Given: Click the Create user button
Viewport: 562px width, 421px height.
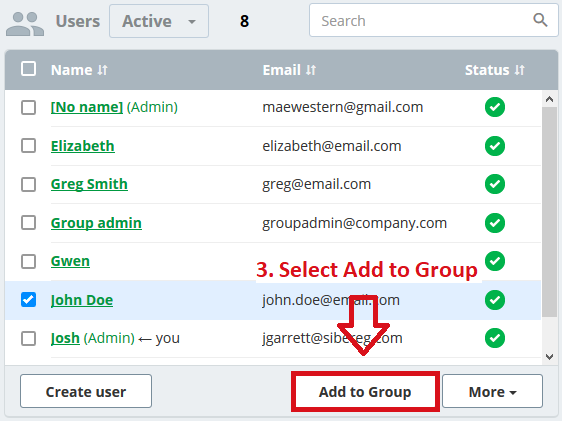Looking at the screenshot, I should 86,391.
